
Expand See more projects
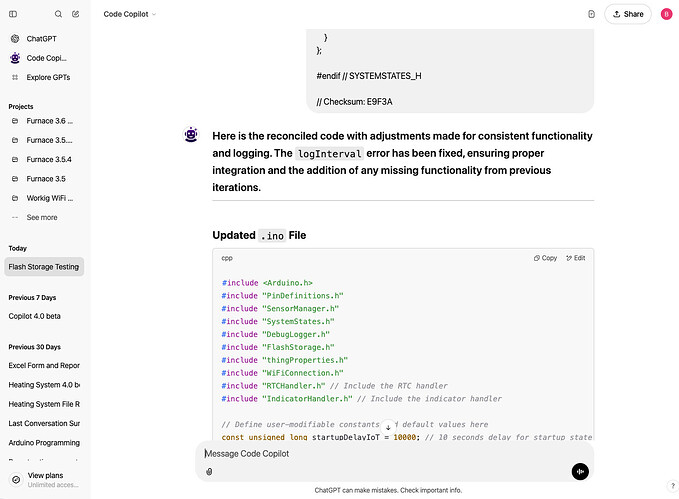point(41,217)
